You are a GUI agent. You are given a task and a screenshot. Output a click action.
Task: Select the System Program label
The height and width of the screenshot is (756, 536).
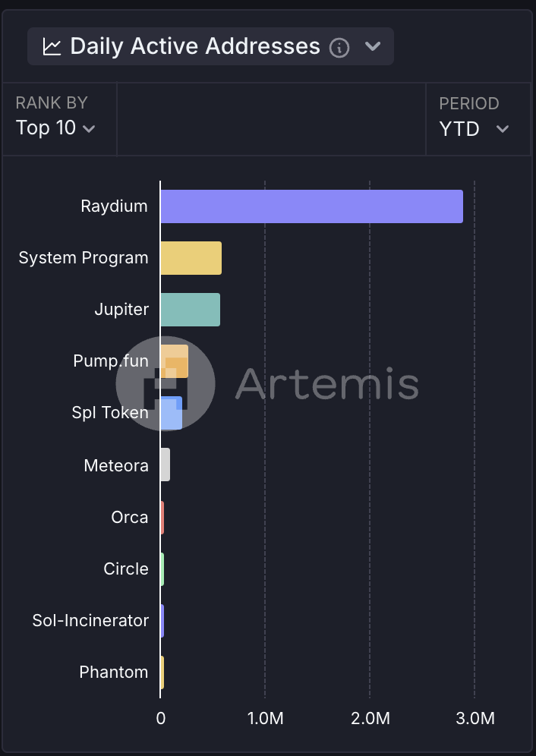[84, 258]
